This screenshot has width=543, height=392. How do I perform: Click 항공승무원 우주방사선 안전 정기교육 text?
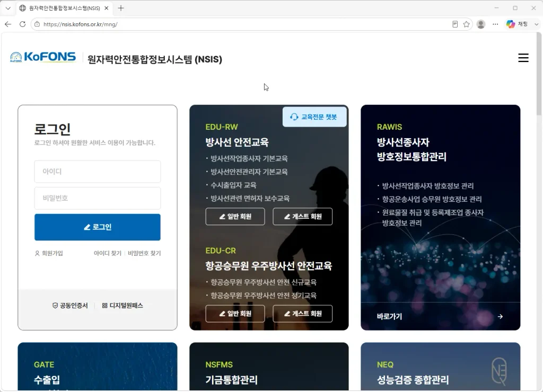[x=263, y=296]
